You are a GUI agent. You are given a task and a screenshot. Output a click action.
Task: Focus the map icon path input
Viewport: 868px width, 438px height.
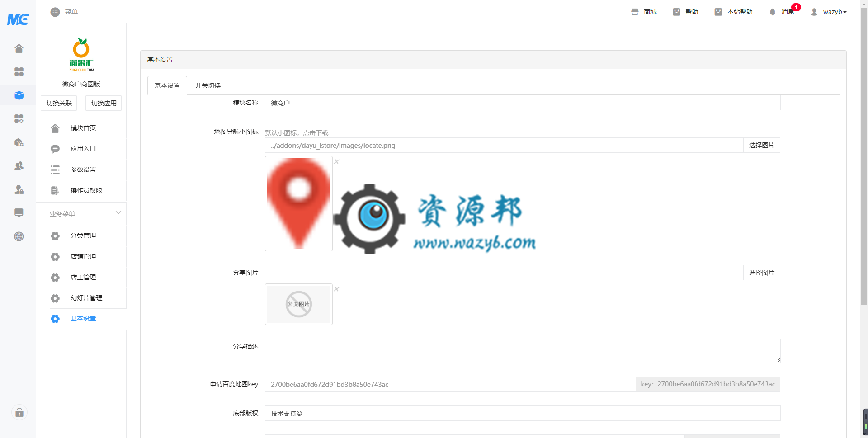coord(504,145)
